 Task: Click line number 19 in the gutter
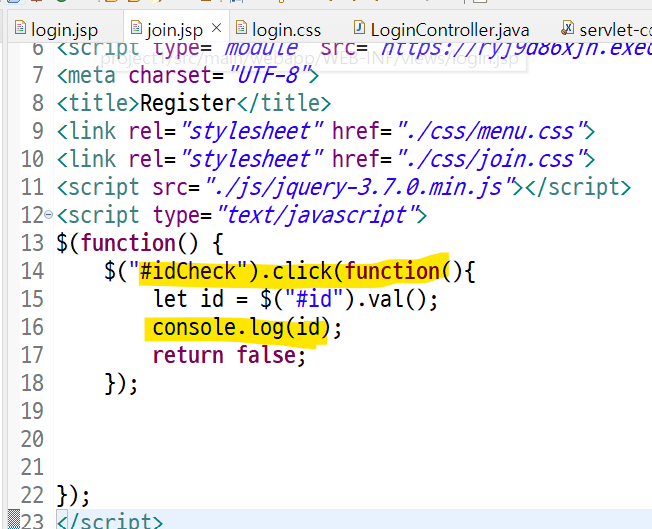32,411
